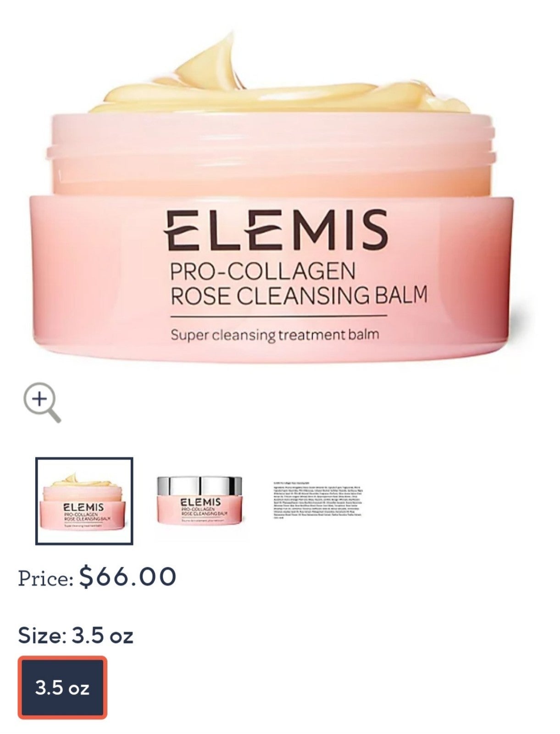Open the open-jar product thumbnail
Viewport: 560px width, 734px height.
pyautogui.click(x=84, y=501)
